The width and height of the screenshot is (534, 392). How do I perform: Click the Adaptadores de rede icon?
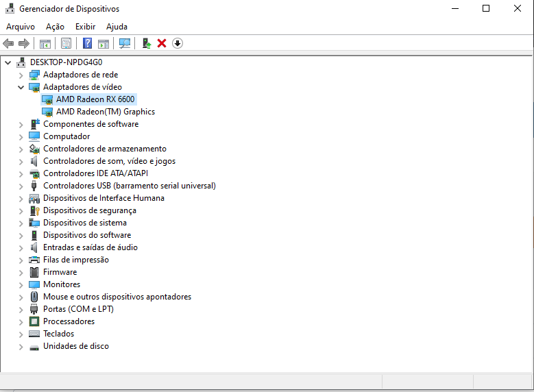click(34, 75)
